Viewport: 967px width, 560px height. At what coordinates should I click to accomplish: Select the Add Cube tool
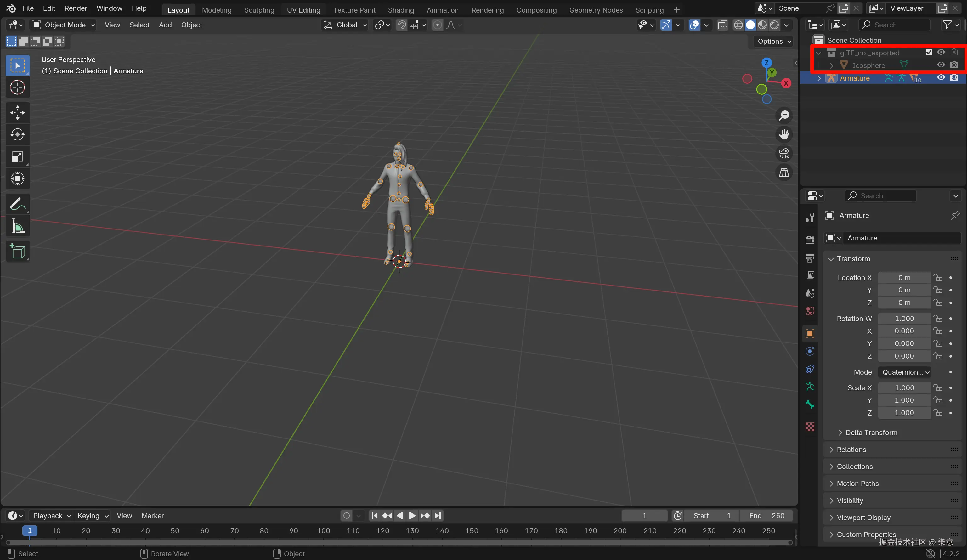click(x=18, y=252)
